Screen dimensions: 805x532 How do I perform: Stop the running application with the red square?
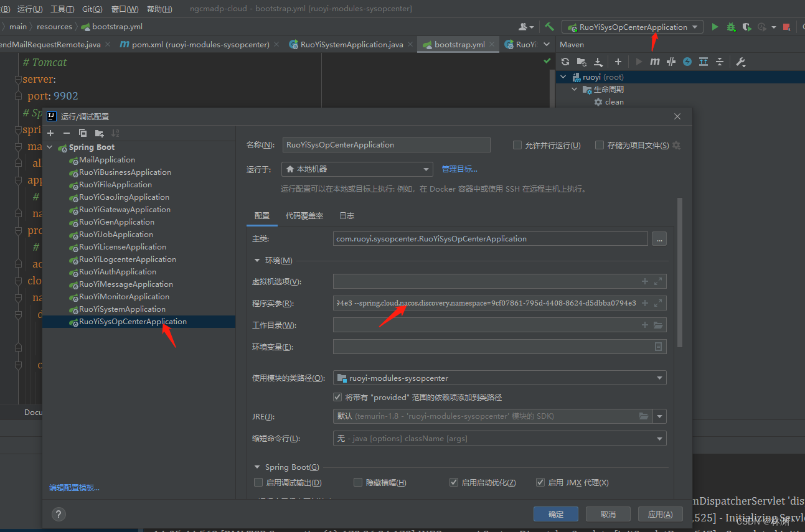pos(786,27)
